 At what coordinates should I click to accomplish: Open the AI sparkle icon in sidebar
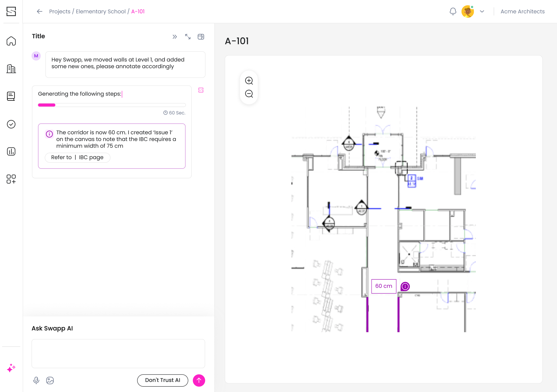[11, 368]
